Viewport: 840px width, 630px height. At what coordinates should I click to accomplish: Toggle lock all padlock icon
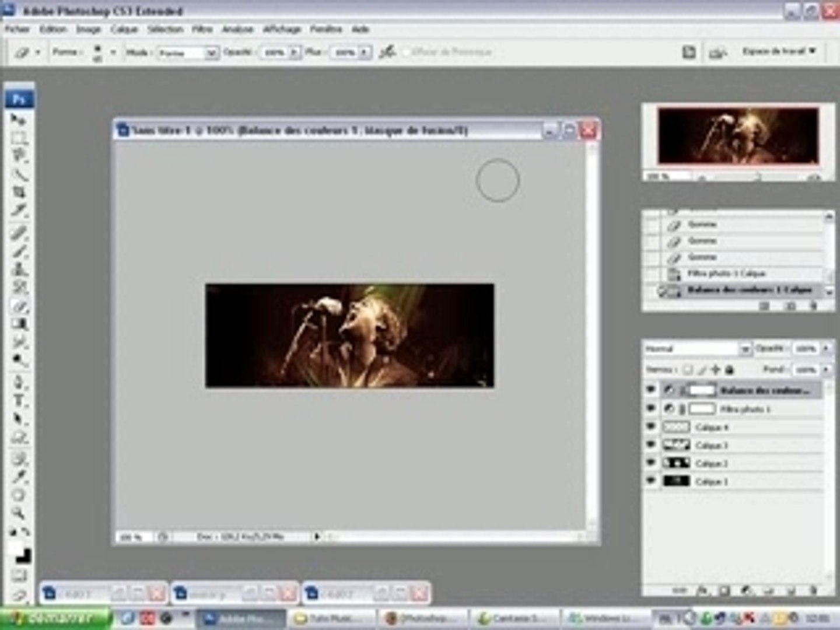(x=729, y=369)
